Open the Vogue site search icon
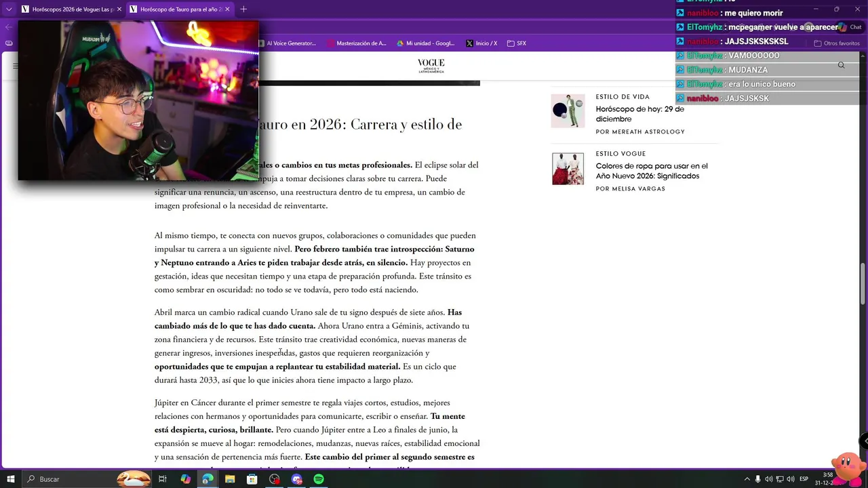This screenshot has height=488, width=868. click(x=841, y=66)
